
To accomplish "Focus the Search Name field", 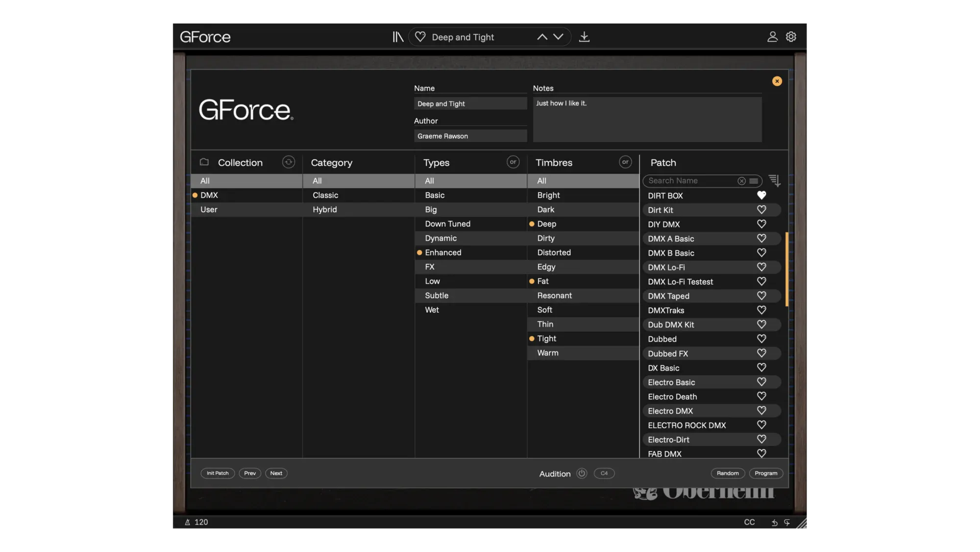I will tap(691, 181).
